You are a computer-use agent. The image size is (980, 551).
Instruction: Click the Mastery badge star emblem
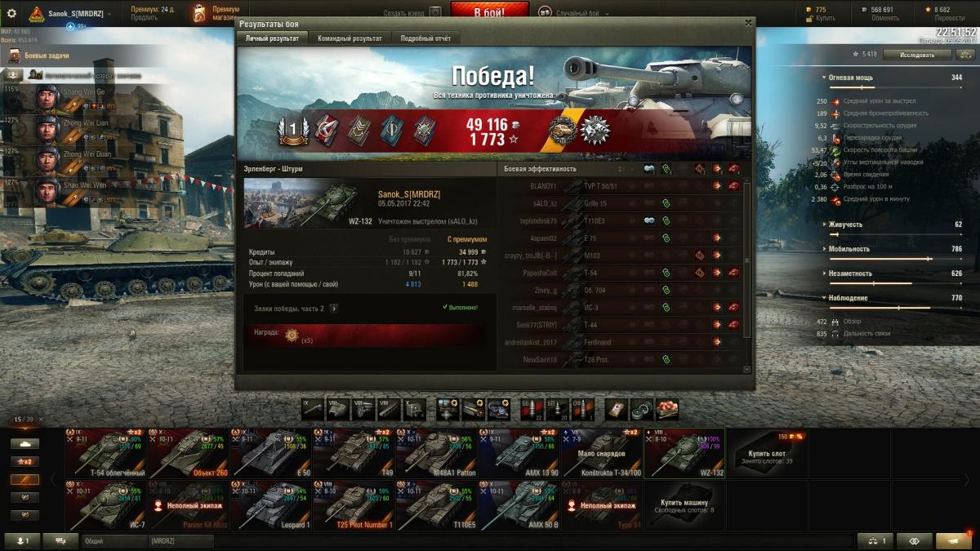pos(595,130)
